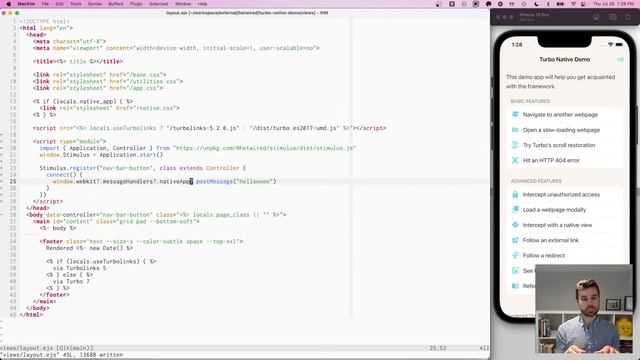Click the 'main id="content"' line
The height and width of the screenshot is (360, 640).
click(116, 221)
